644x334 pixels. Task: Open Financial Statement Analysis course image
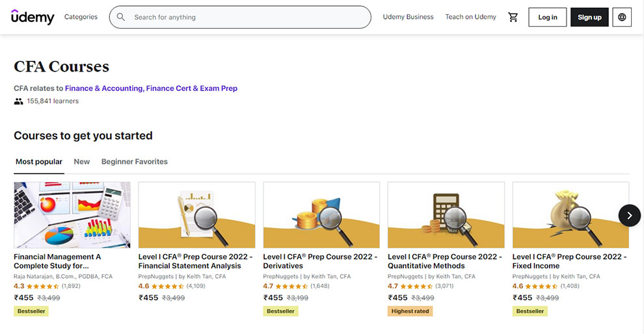[x=196, y=214]
